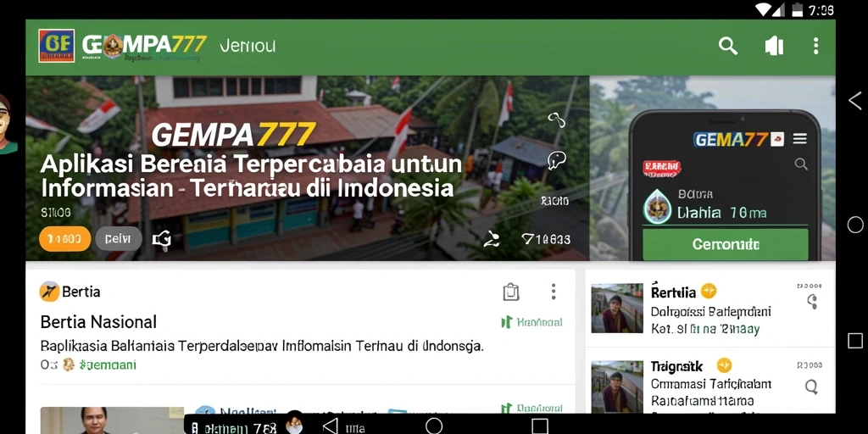The width and height of the screenshot is (868, 434).
Task: Tap the pin icon on Bertdia item
Action: [x=812, y=303]
